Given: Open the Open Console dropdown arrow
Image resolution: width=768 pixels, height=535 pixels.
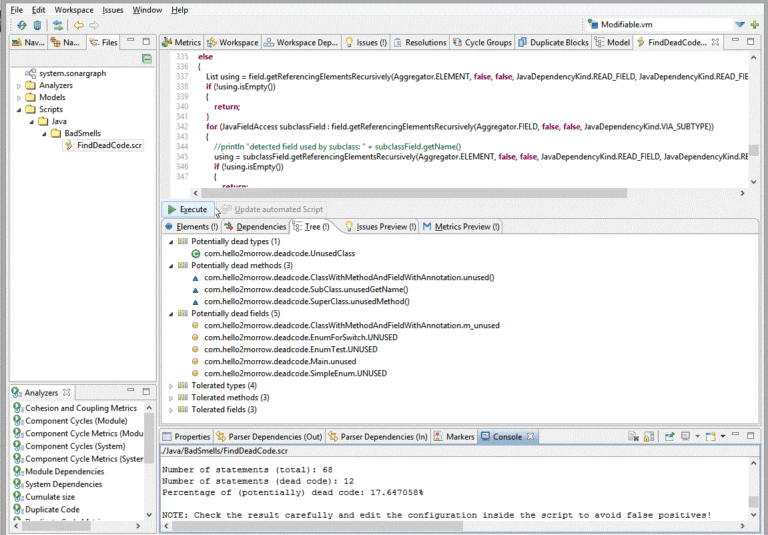Looking at the screenshot, I should 723,436.
